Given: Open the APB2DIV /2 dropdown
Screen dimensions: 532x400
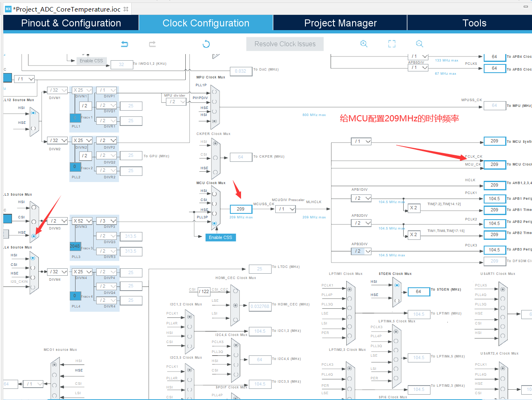Looking at the screenshot, I should coord(361,223).
